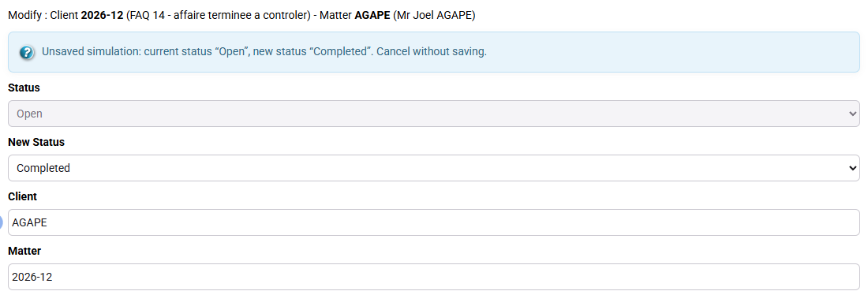This screenshot has height=306, width=868.
Task: Open the disabled Status dropdown showing Open
Action: tap(433, 114)
